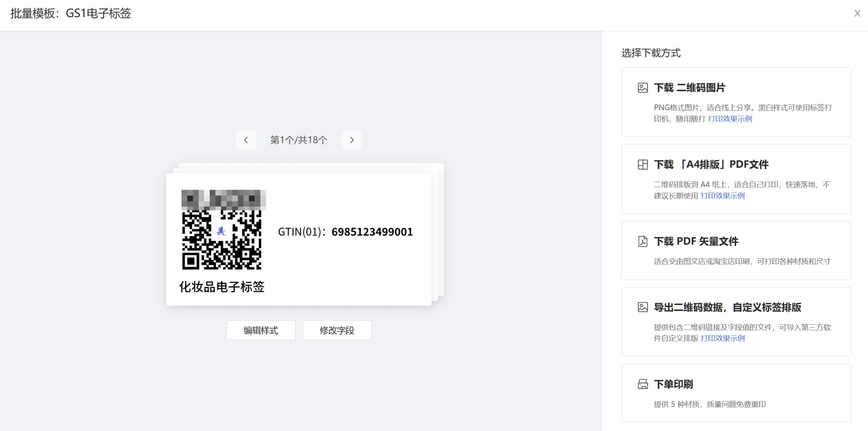Click the QR code preview image
The image size is (868, 431).
[x=222, y=230]
